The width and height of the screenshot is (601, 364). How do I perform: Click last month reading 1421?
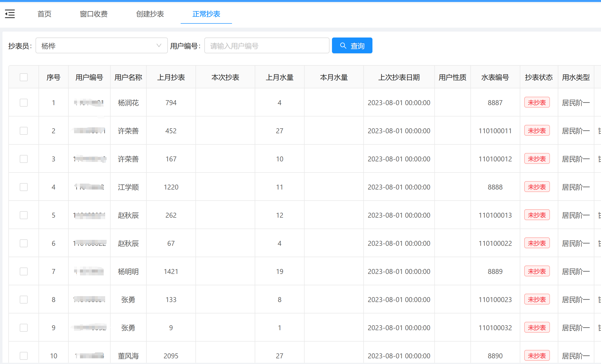coord(171,271)
